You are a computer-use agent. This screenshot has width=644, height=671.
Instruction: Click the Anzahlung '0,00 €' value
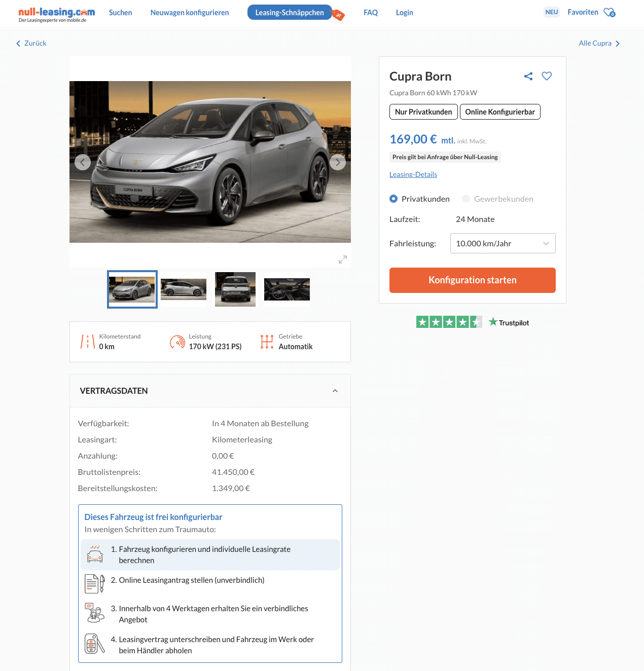(x=223, y=456)
